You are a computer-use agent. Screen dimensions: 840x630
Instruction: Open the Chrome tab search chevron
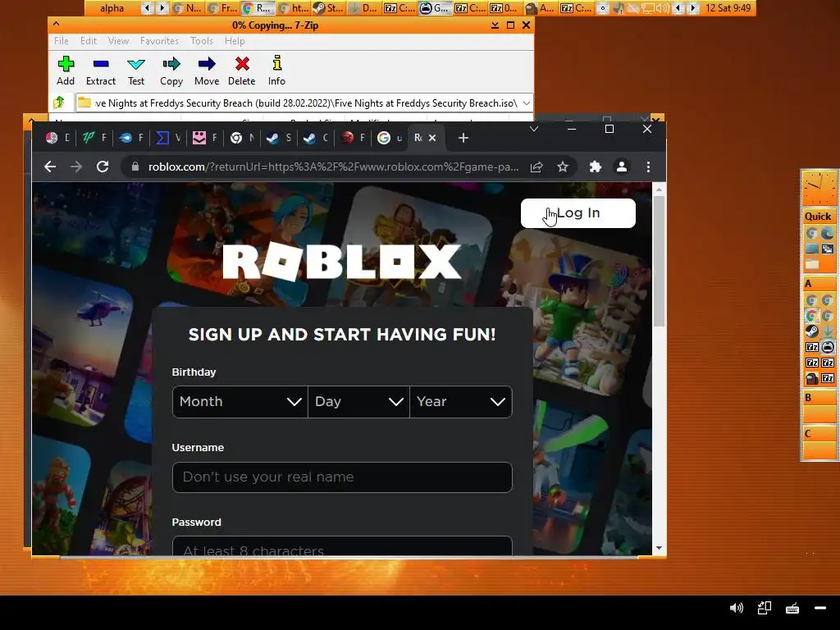coord(534,129)
